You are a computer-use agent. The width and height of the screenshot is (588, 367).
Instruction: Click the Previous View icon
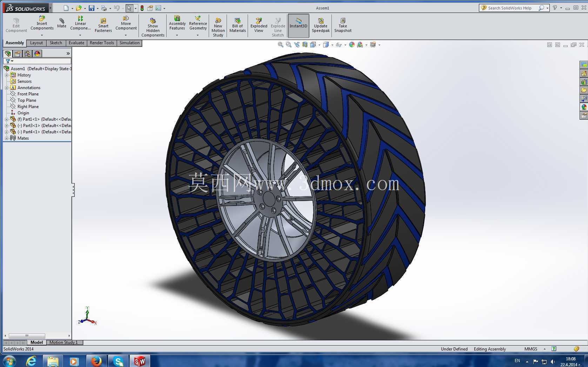(297, 45)
